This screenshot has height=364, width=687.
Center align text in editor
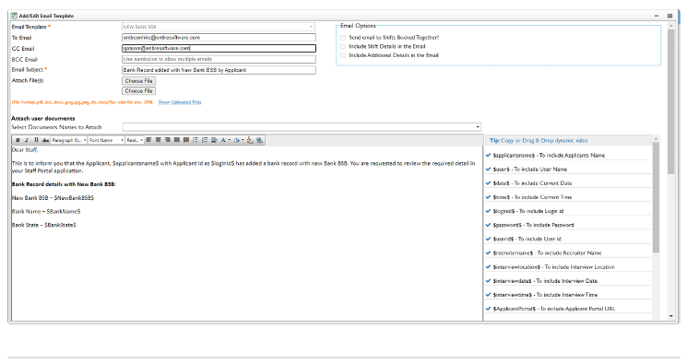[x=158, y=140]
